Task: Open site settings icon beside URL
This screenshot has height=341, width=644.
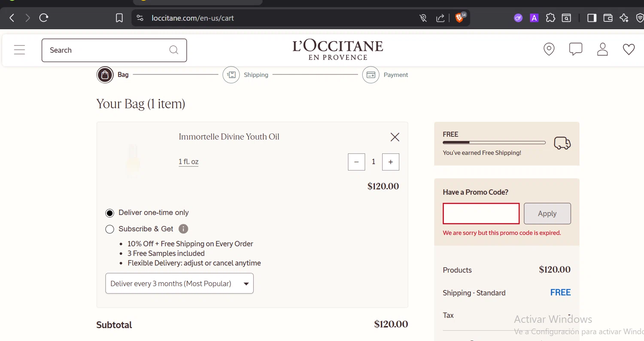Action: pos(140,18)
